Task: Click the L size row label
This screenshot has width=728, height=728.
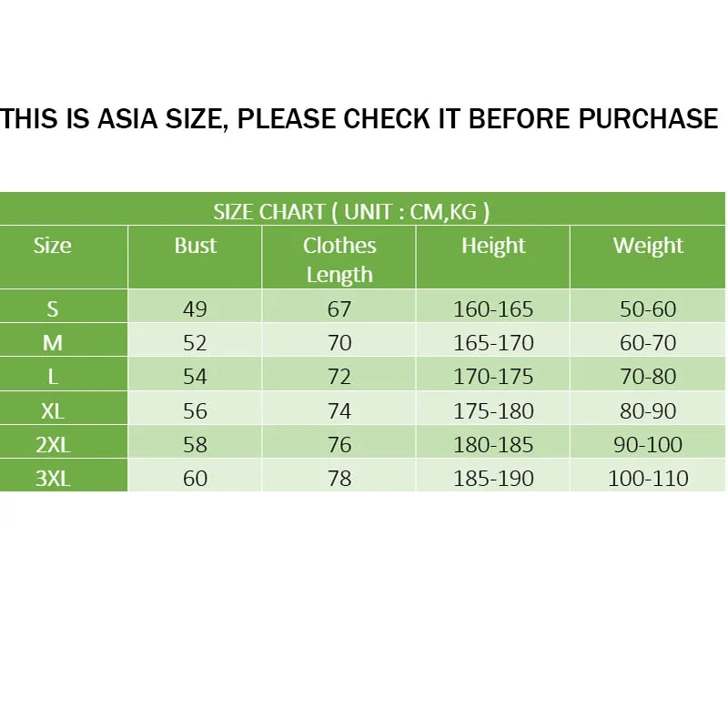Action: pos(53,377)
